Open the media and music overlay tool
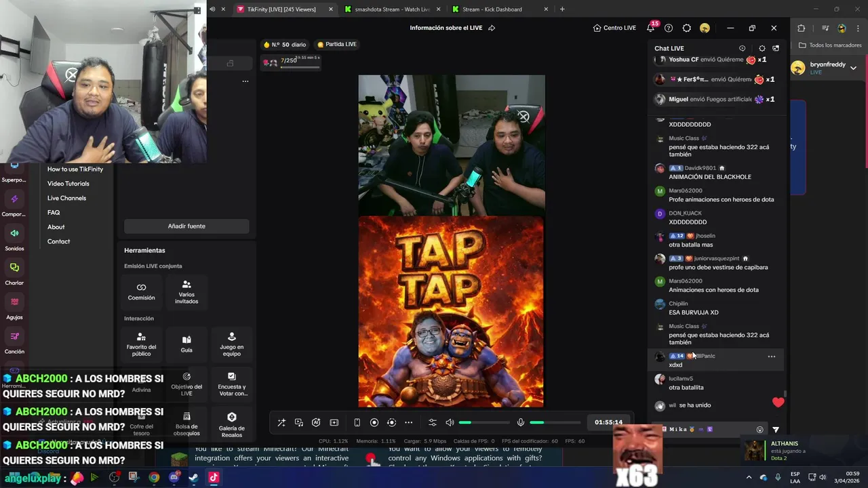 pos(299,422)
